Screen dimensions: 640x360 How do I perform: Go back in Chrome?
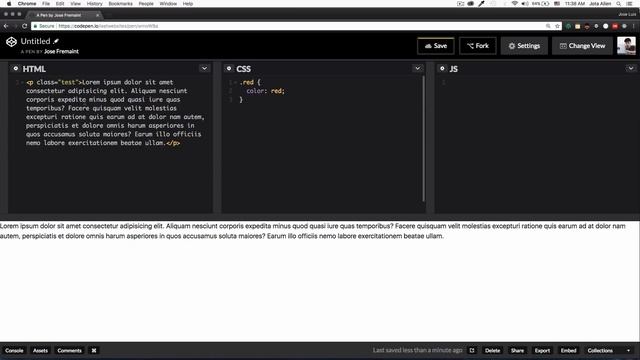[6, 26]
